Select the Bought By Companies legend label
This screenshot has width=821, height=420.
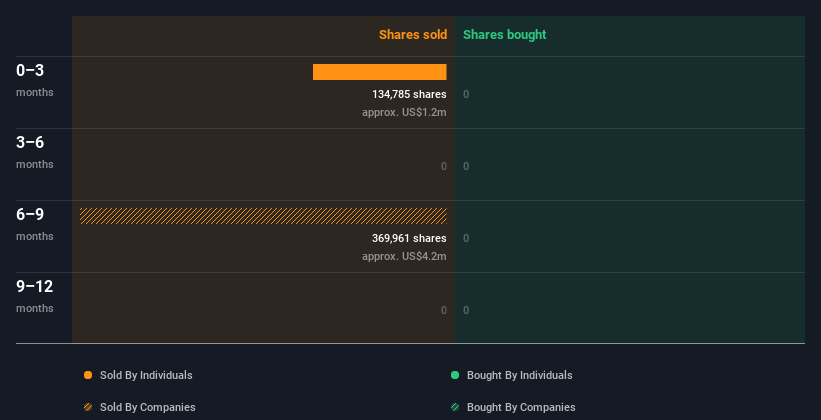521,407
